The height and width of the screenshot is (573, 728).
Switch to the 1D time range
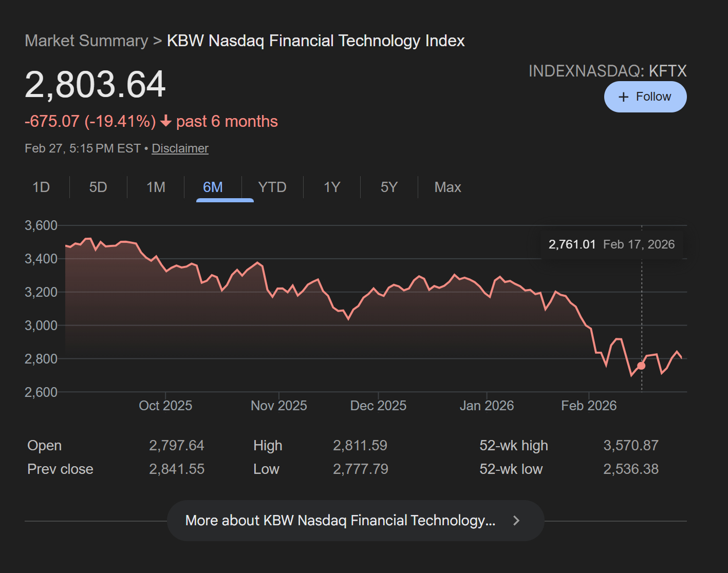click(41, 187)
